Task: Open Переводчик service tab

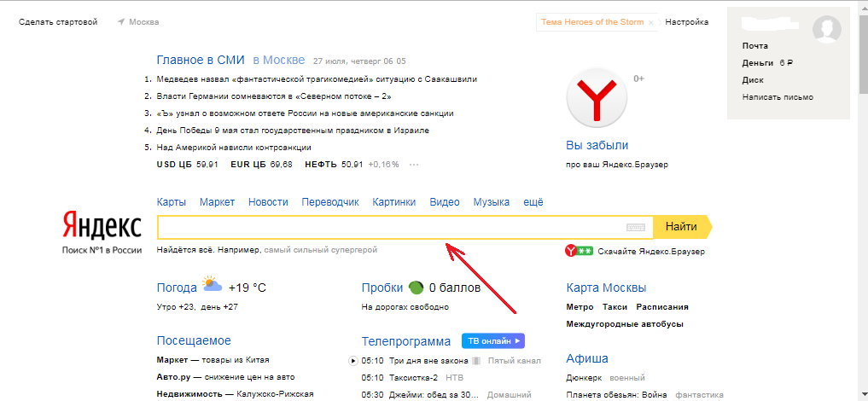Action: 330,202
